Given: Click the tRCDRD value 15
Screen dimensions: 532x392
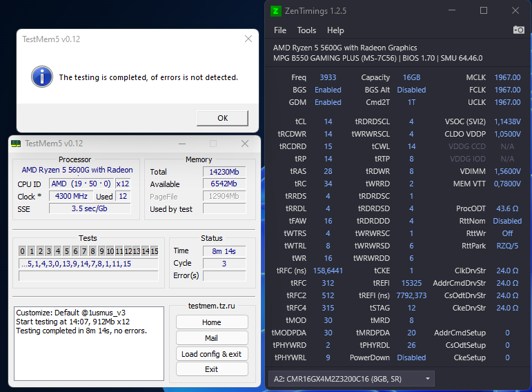Looking at the screenshot, I should pos(328,146).
